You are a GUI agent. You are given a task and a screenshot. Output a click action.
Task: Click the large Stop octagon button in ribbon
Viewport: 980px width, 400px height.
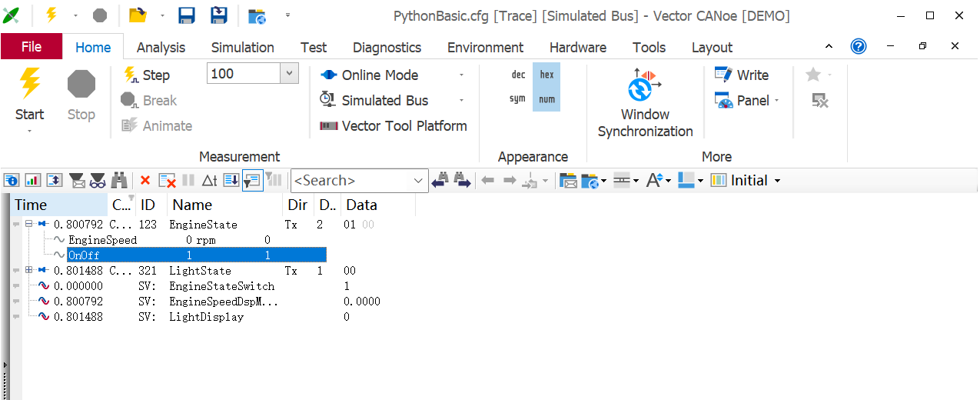(x=81, y=95)
